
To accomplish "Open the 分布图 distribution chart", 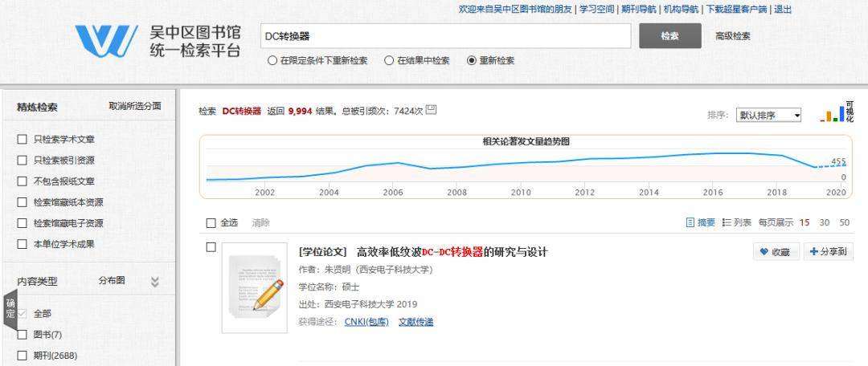I will pyautogui.click(x=112, y=280).
